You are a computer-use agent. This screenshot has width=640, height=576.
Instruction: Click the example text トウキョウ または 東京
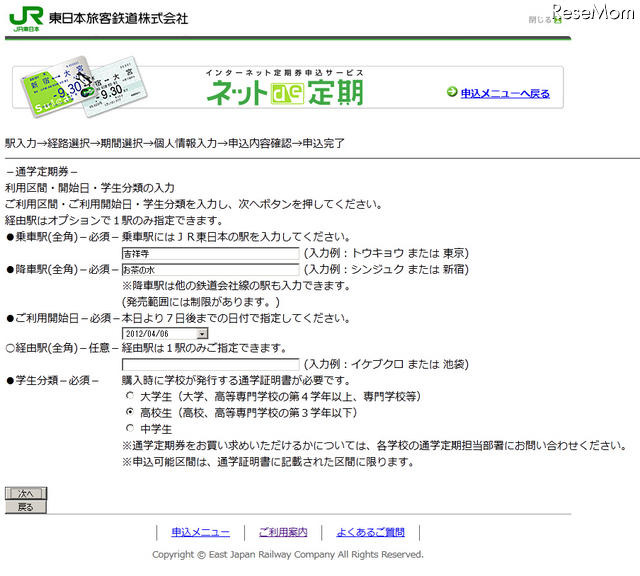407,253
